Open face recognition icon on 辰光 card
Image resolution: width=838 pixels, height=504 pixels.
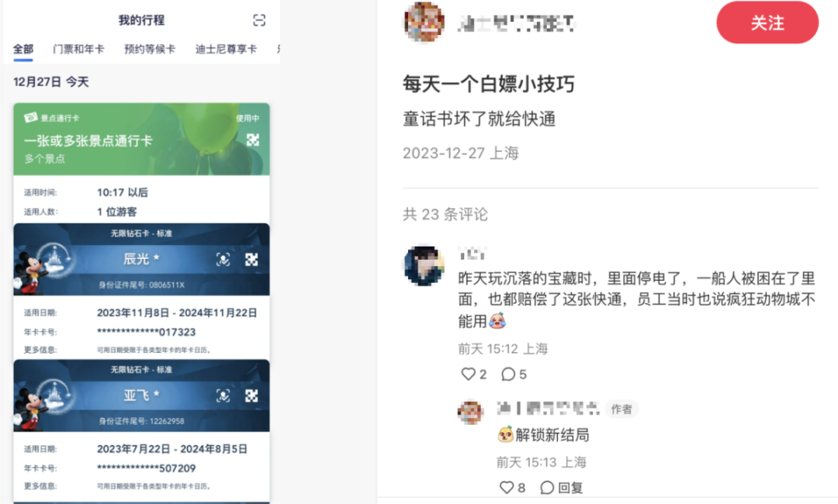click(223, 260)
